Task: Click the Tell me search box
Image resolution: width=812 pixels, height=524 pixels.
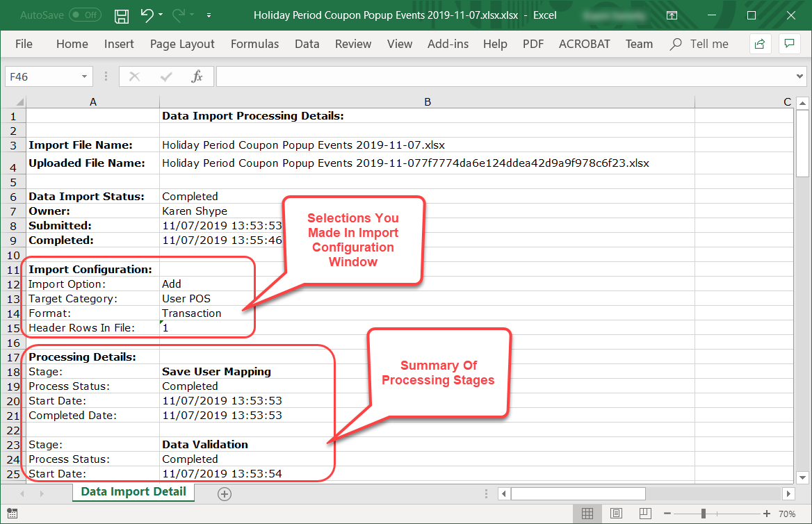Action: [x=708, y=44]
